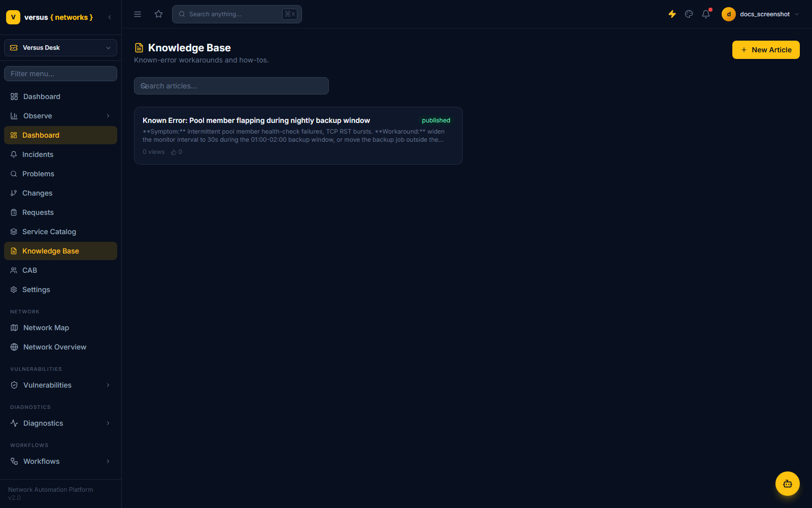Open the Versus Desk module dropdown
Image resolution: width=812 pixels, height=508 pixels.
tap(60, 48)
